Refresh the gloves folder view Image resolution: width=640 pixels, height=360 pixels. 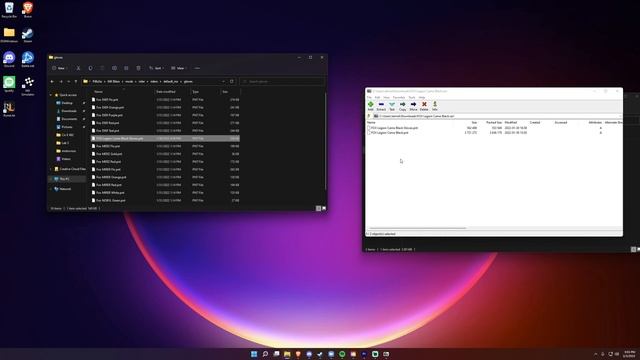pyautogui.click(x=231, y=81)
